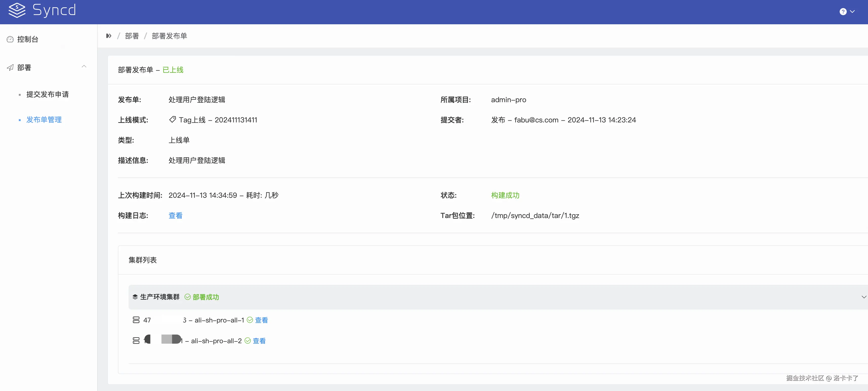Image resolution: width=868 pixels, height=391 pixels.
Task: Open the 控制台 menu item
Action: coord(28,39)
